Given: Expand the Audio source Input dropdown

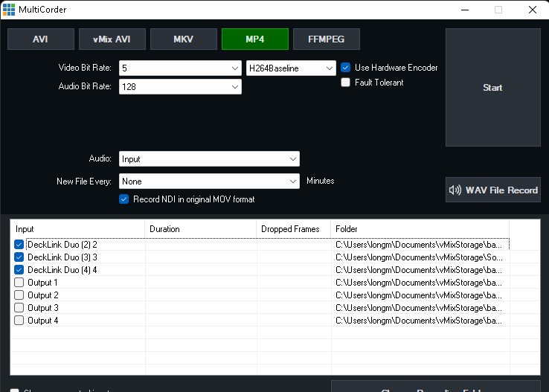Looking at the screenshot, I should pos(293,159).
